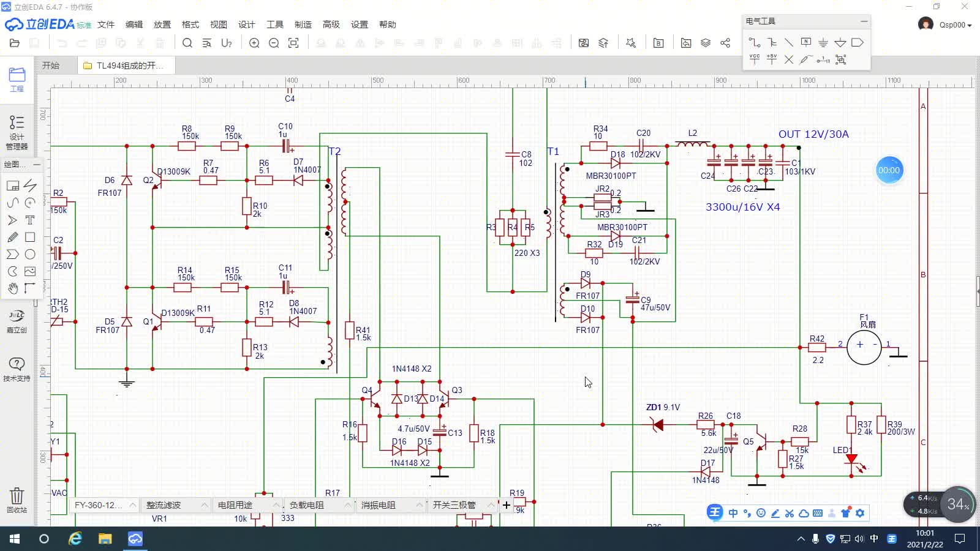Choose the voltage probe tool
The width and height of the screenshot is (980, 551).
coord(806,59)
